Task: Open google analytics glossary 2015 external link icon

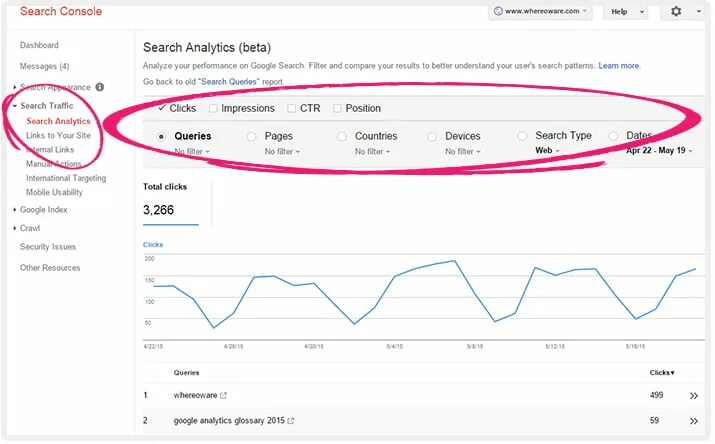Action: (290, 421)
